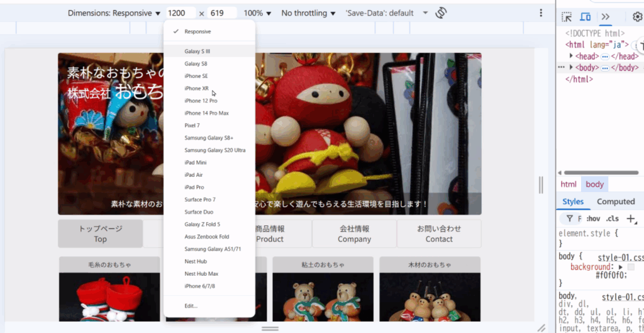Image resolution: width=644 pixels, height=333 pixels.
Task: Select iPhone 12 Pro from device list
Action: click(x=201, y=101)
